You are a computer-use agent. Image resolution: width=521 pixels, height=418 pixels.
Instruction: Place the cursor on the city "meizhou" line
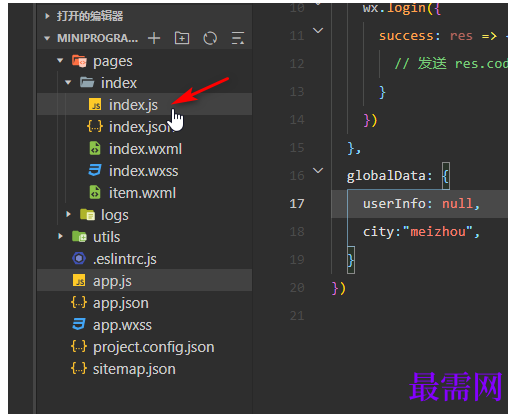pos(421,231)
